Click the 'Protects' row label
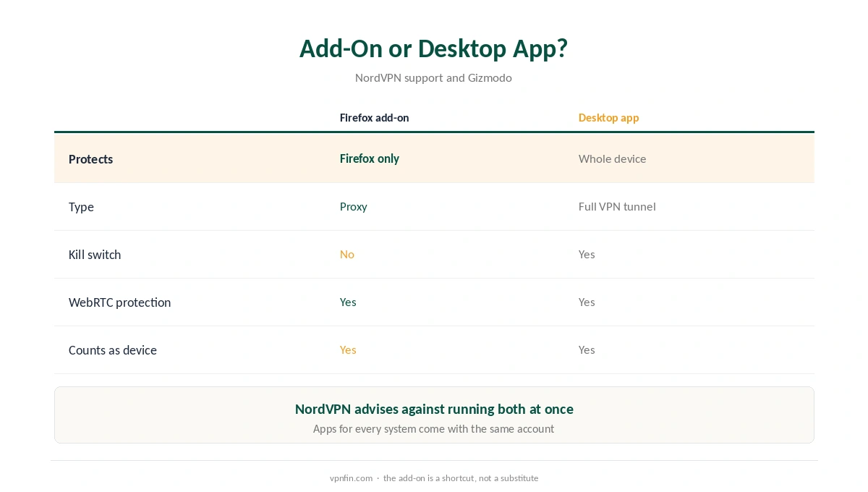868x492 pixels. 91,159
